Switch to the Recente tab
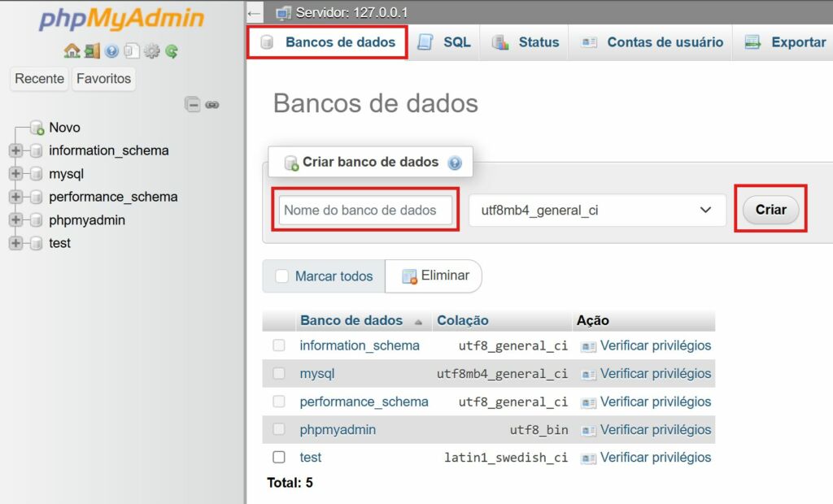833x504 pixels. pos(39,79)
